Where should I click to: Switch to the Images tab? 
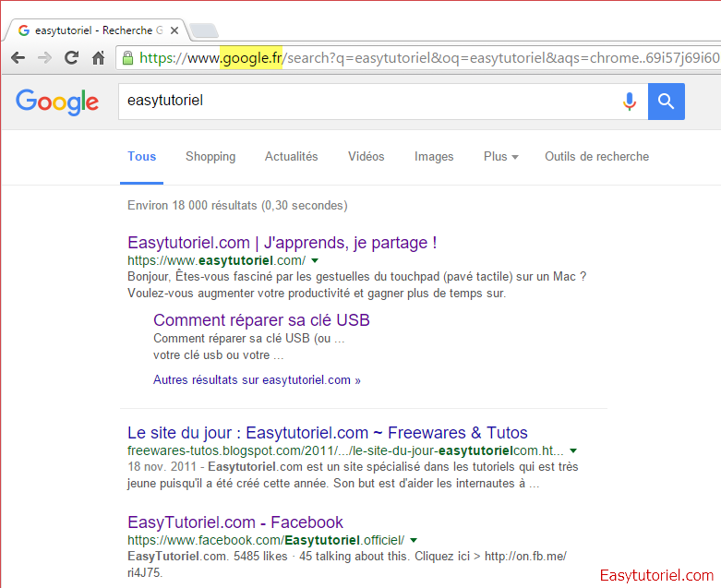[x=434, y=156]
